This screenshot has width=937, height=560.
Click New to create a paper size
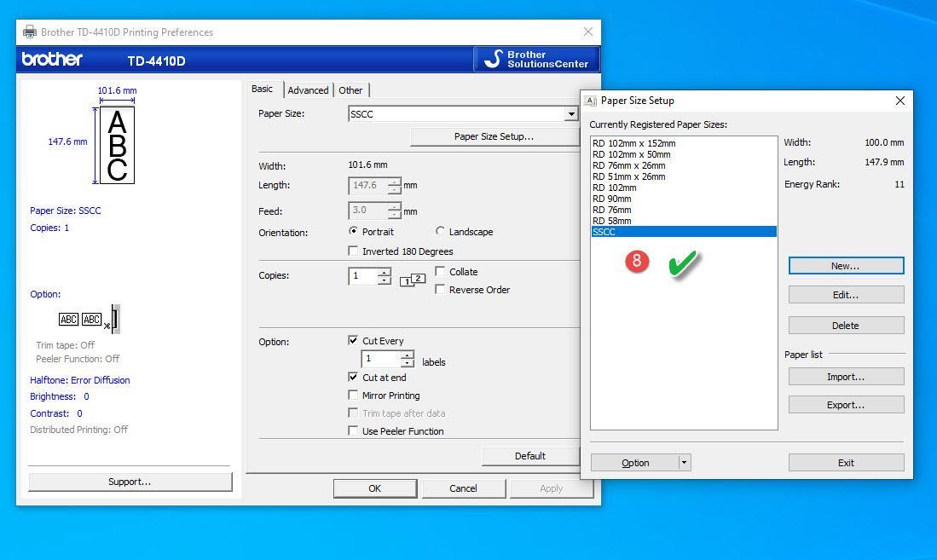845,265
